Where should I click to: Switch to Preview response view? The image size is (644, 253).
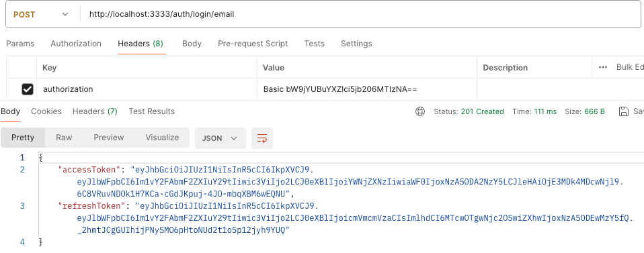click(109, 138)
